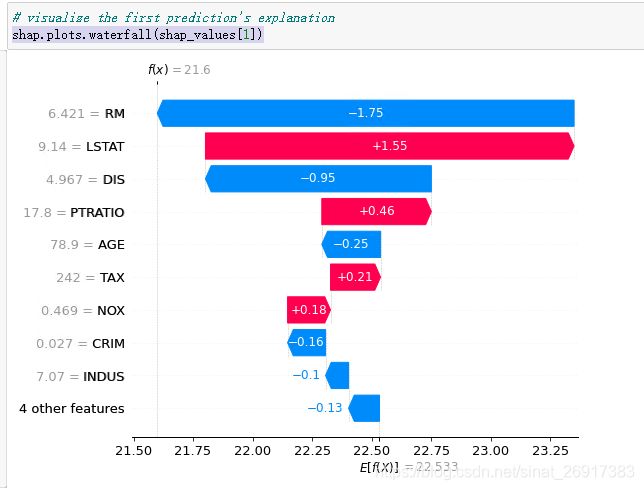This screenshot has height=490, width=644.
Task: Select the blue DIS bar −0.95
Action: click(x=318, y=179)
